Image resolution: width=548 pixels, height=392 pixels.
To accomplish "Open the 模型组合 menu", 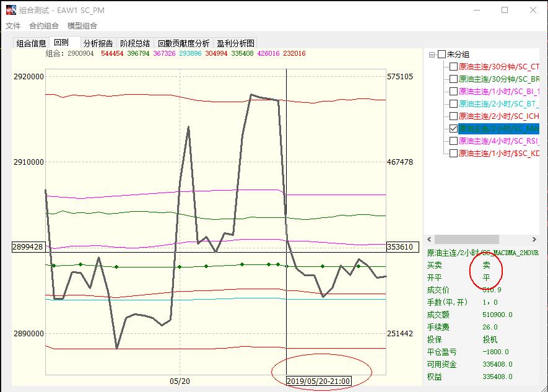I will click(82, 25).
